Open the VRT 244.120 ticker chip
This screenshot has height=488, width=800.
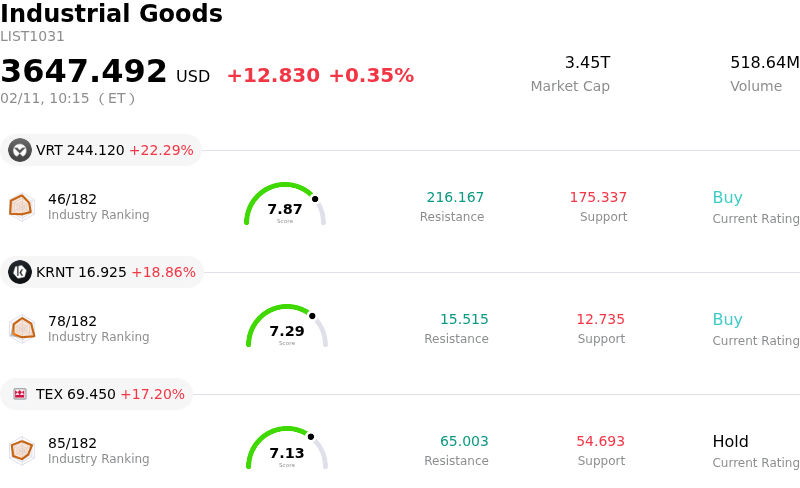tap(101, 150)
